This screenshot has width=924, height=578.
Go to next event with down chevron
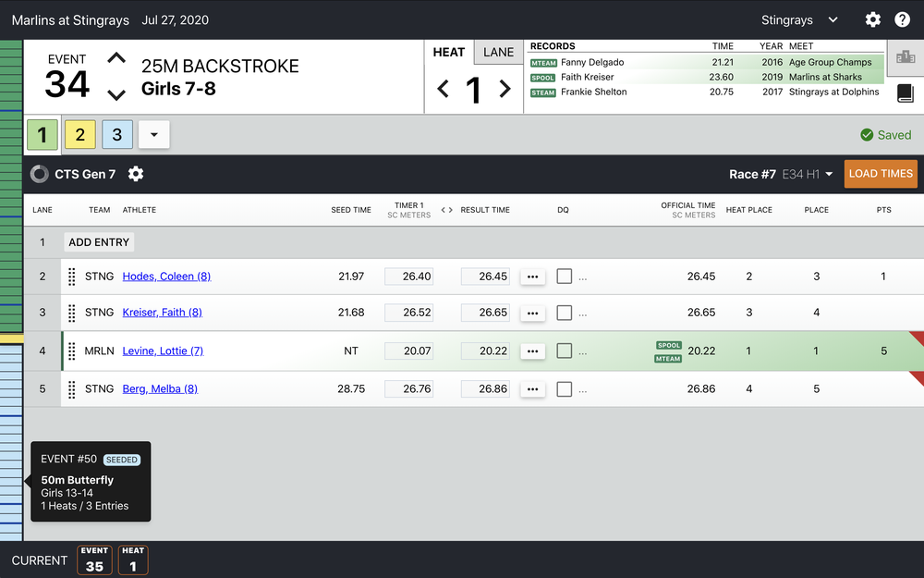point(116,94)
